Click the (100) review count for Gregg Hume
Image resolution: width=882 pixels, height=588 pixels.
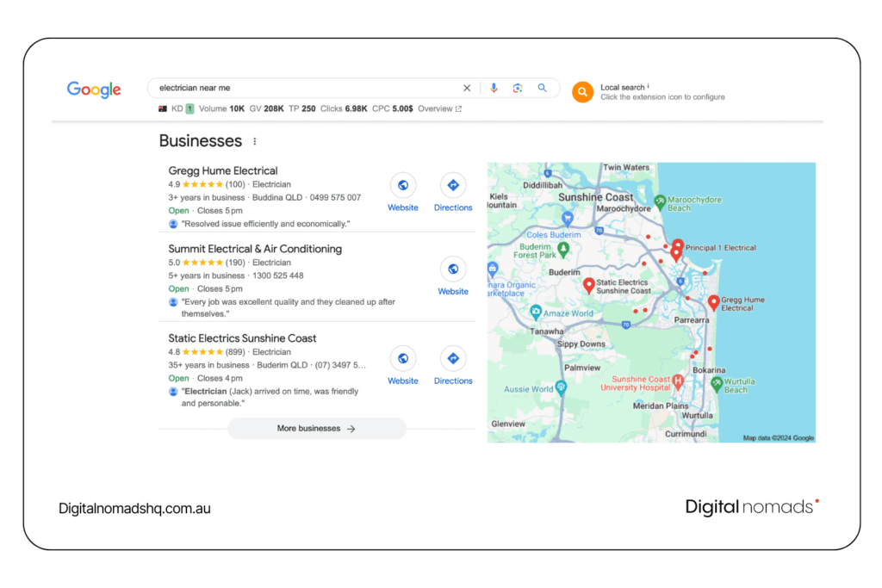click(235, 184)
